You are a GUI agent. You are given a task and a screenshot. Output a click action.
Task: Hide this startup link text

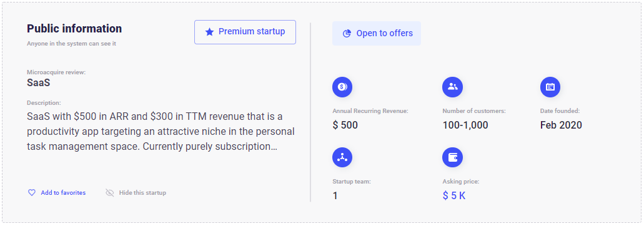[x=142, y=193]
